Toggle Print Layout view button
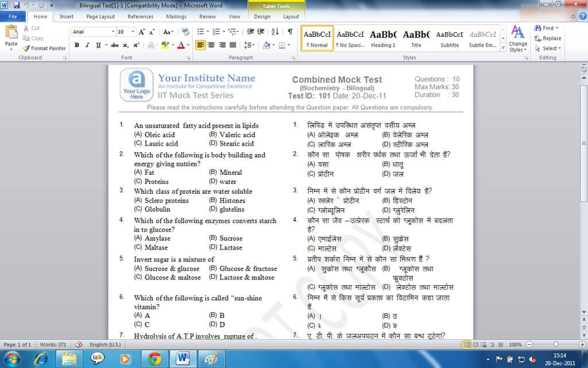Image resolution: width=588 pixels, height=368 pixels. (467, 344)
